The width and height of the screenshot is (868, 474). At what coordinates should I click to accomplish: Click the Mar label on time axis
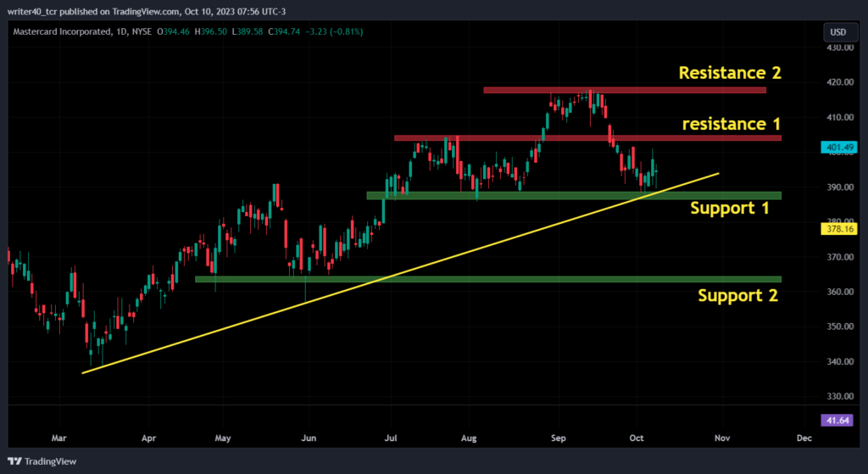(x=58, y=438)
